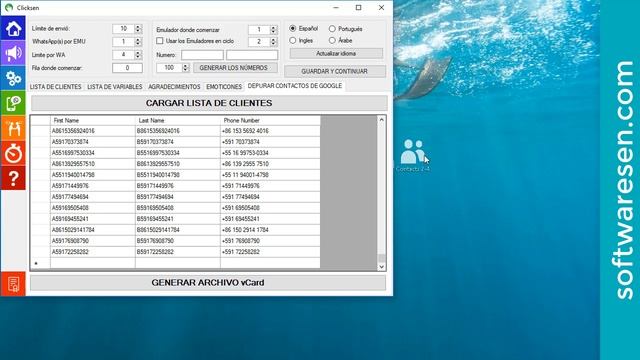Switch to LISTA DE VARIABLES tab
Viewport: 640px width, 360px height.
(115, 87)
